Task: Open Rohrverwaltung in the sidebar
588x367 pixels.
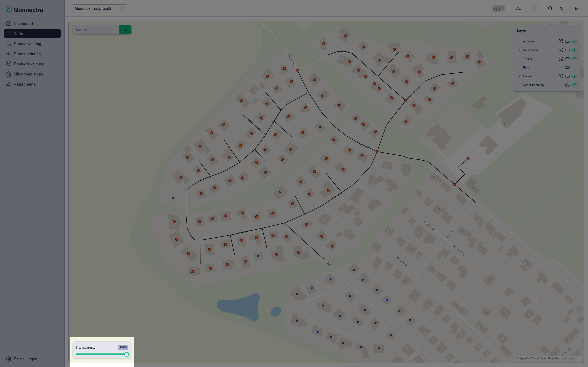Action: 28,44
